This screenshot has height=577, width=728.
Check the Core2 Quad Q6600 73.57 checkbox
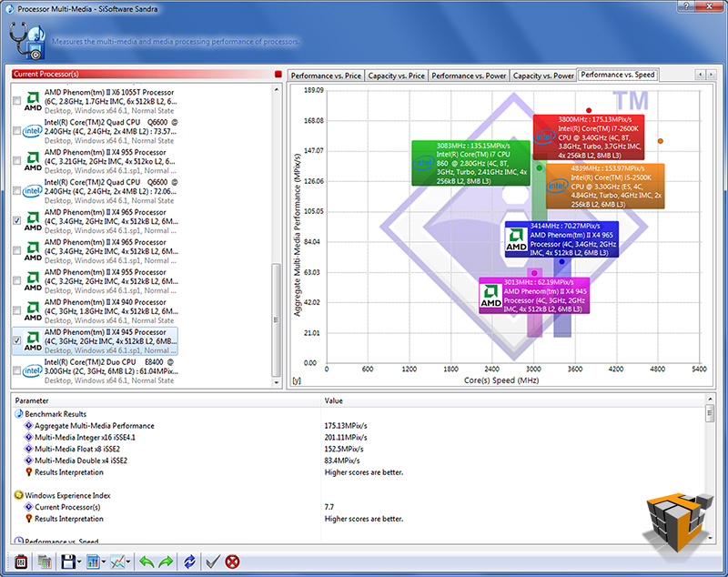(x=16, y=131)
